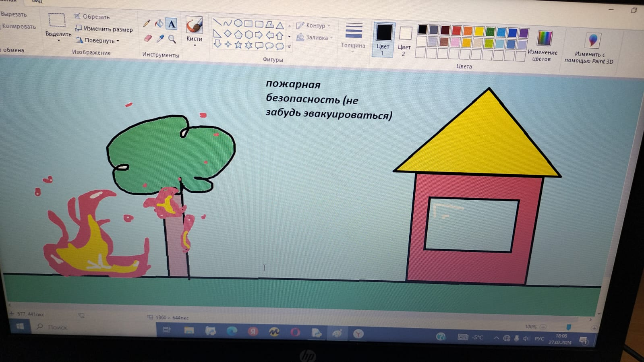Click Обрезать crop button
Image resolution: width=644 pixels, height=362 pixels.
(x=92, y=17)
